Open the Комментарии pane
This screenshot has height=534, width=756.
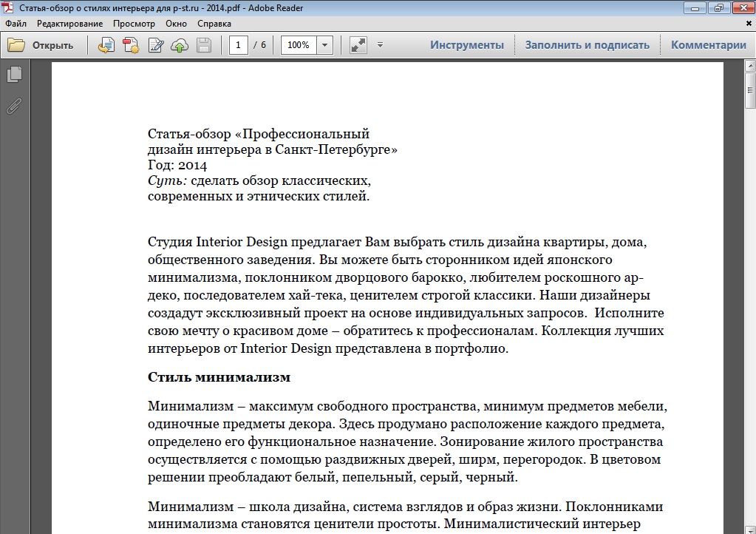tap(709, 45)
